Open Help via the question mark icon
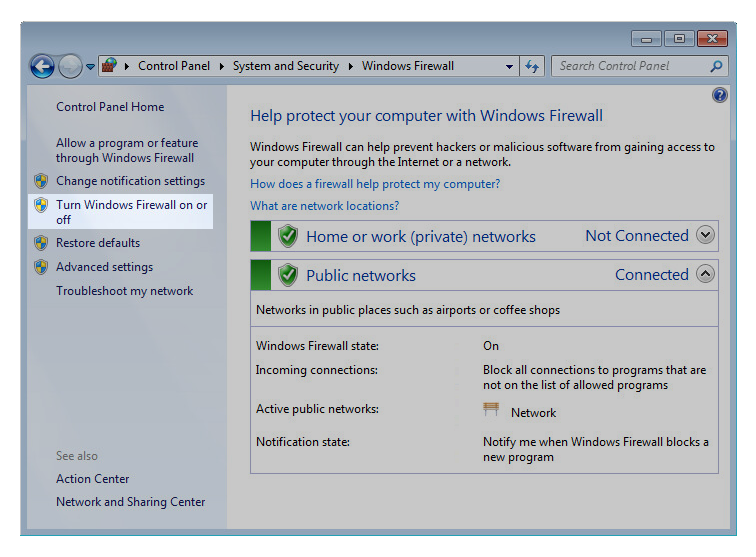Viewport: 756px width, 557px height. pyautogui.click(x=719, y=95)
